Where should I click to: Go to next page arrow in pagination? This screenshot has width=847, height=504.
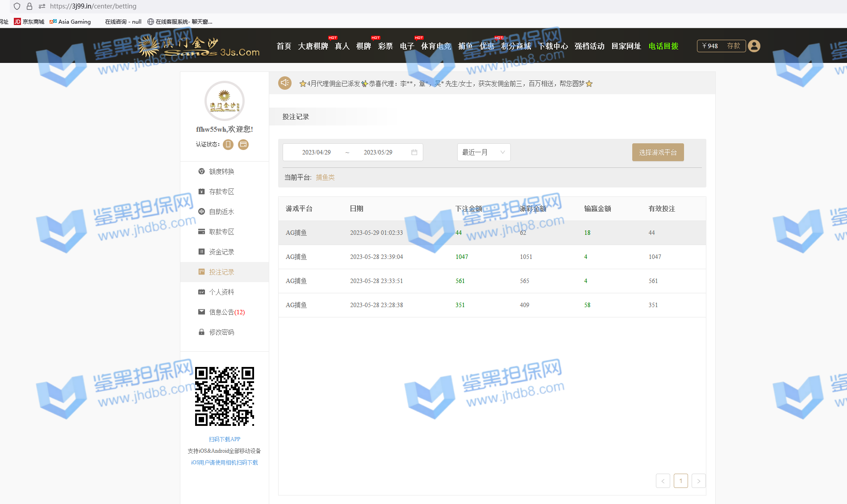click(698, 481)
